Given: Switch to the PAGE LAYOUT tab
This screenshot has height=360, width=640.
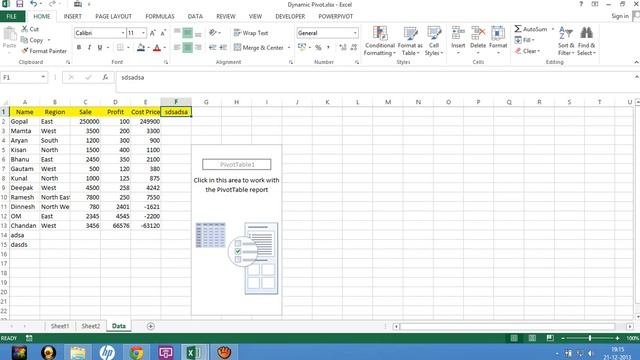Looking at the screenshot, I should pos(113,16).
